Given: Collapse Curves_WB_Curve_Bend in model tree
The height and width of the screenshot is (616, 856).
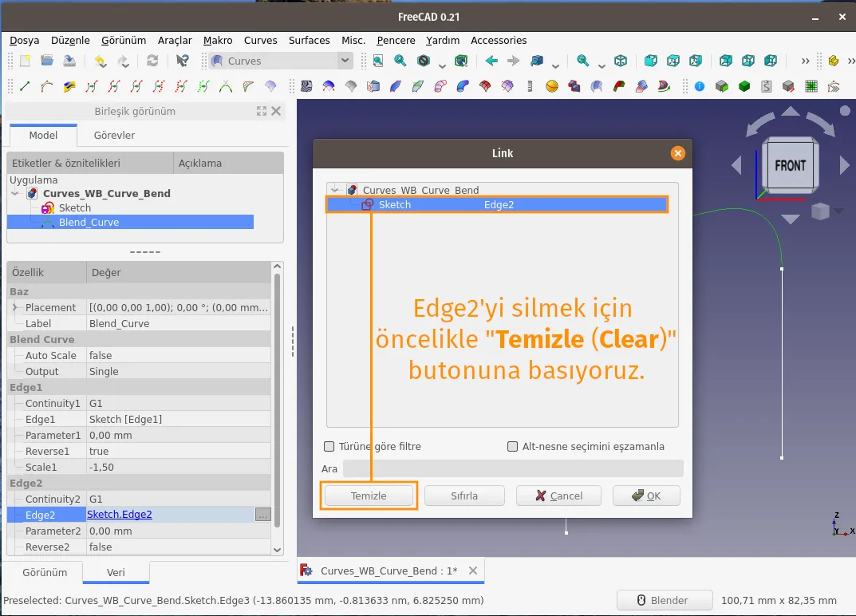Looking at the screenshot, I should [x=15, y=193].
